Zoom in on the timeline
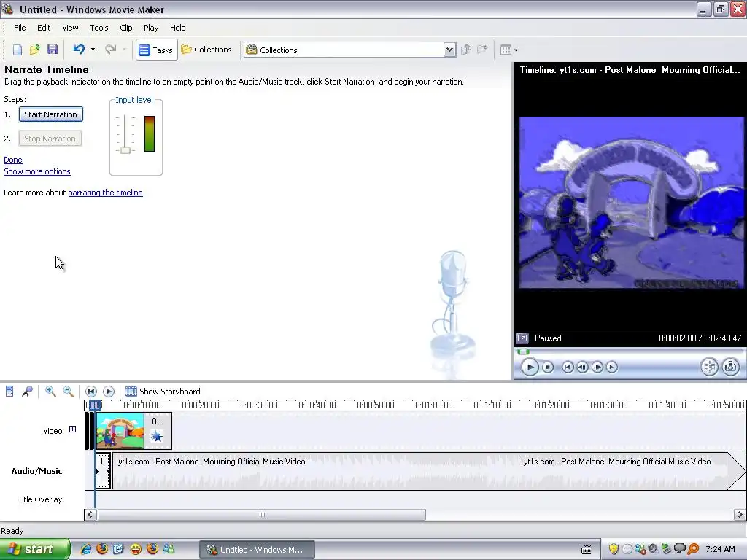The image size is (747, 560). (50, 392)
